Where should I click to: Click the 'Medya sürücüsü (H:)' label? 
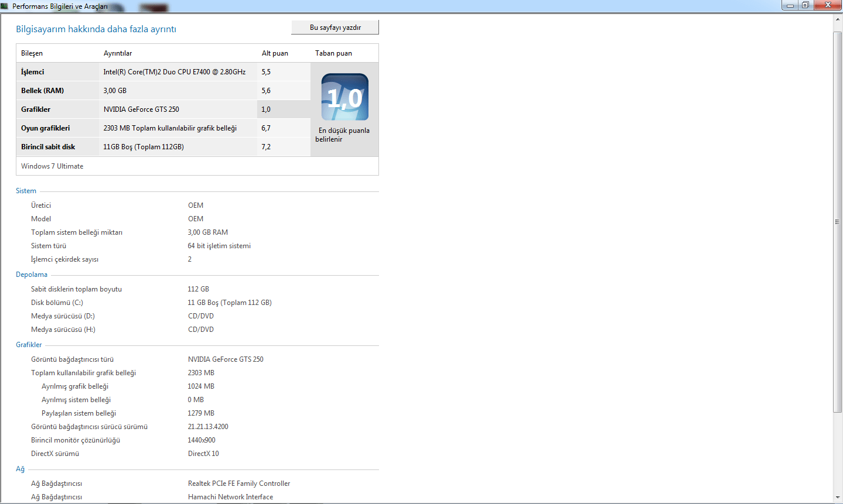63,330
